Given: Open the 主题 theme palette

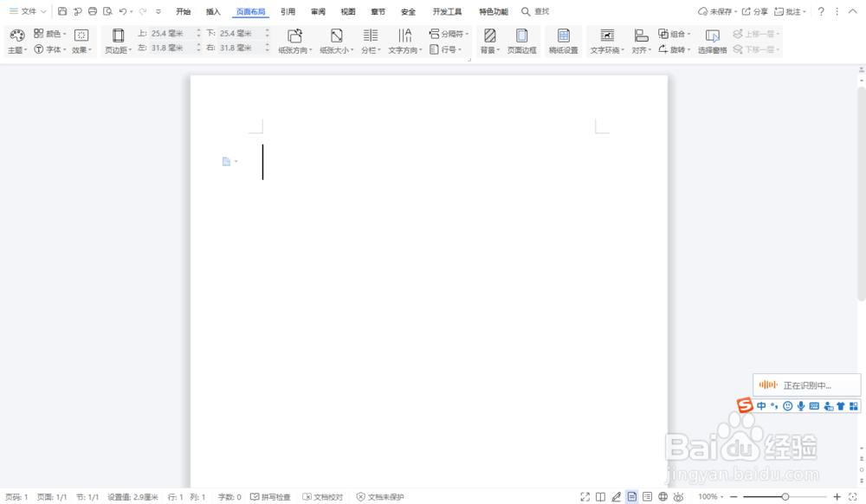Looking at the screenshot, I should (x=17, y=42).
